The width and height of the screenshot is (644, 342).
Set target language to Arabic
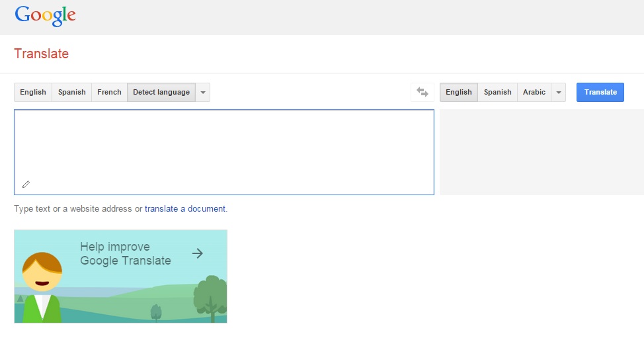click(x=534, y=93)
